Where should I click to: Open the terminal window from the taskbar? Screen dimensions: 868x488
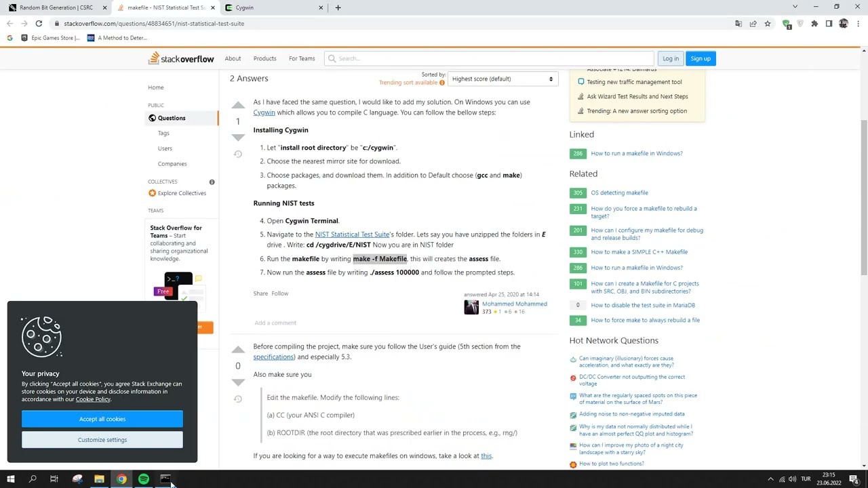click(x=165, y=479)
